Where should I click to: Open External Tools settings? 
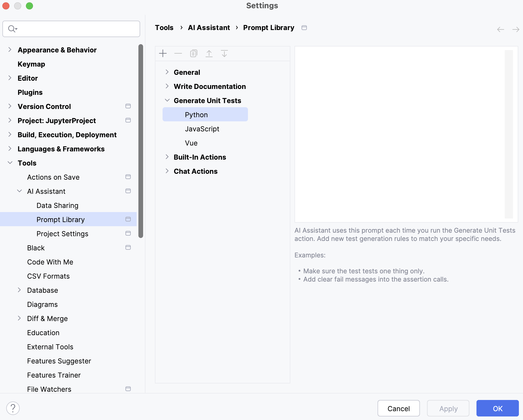click(x=50, y=347)
